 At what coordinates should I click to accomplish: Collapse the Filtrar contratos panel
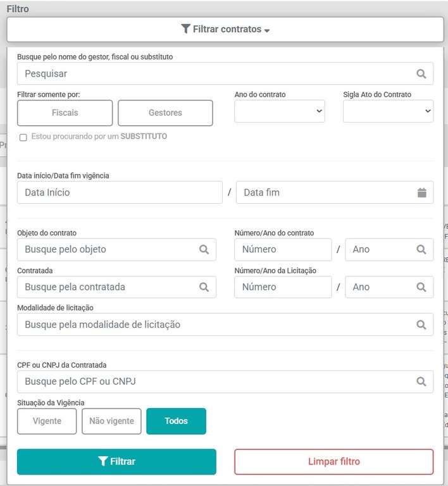pyautogui.click(x=225, y=29)
